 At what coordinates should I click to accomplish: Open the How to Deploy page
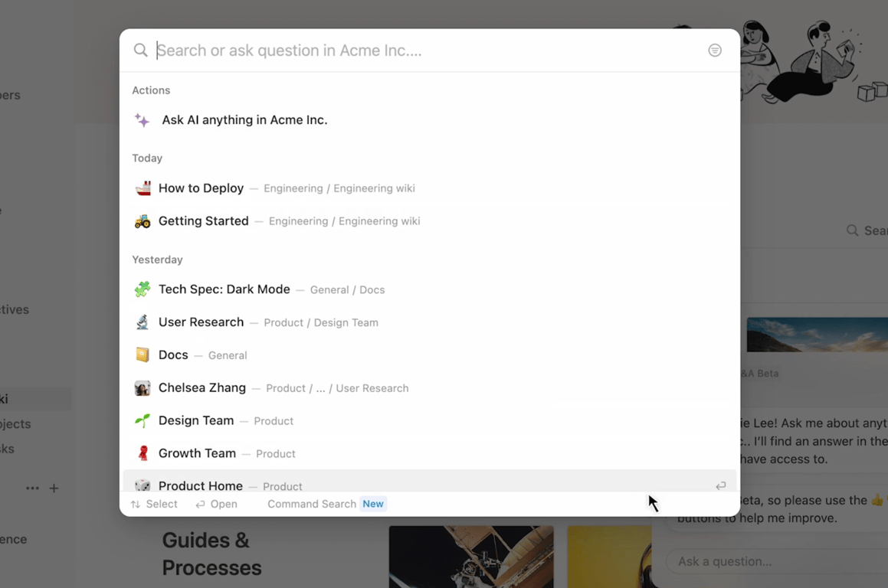point(429,188)
